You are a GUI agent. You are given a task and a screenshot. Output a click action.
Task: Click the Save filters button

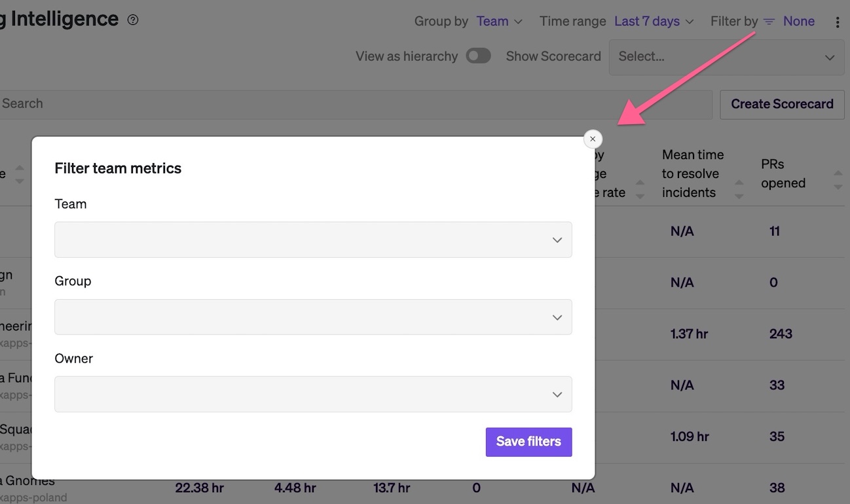click(x=528, y=442)
